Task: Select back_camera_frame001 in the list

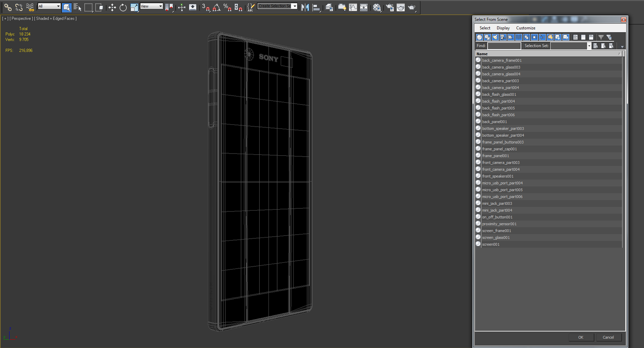Action: (x=548, y=60)
